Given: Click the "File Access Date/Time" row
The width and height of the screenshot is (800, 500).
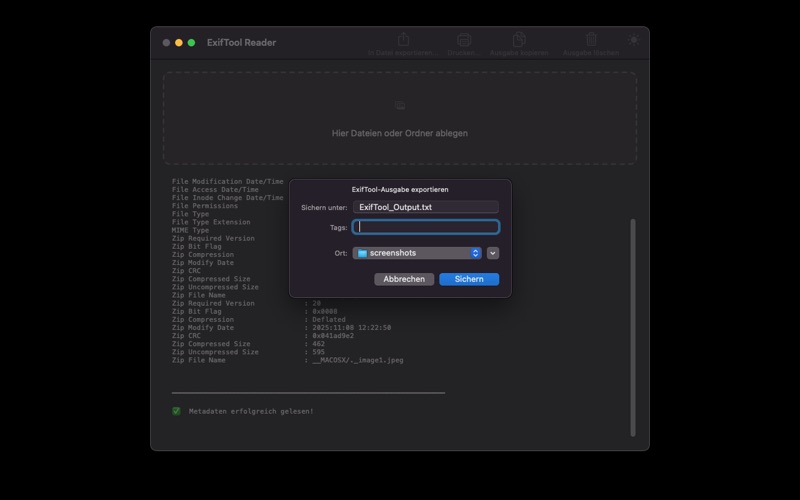Looking at the screenshot, I should pyautogui.click(x=215, y=190).
